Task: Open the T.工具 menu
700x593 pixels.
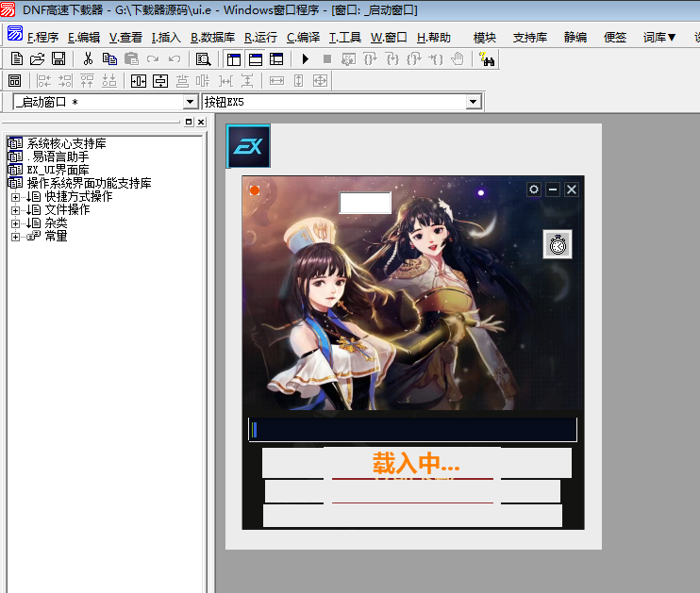Action: (x=344, y=38)
